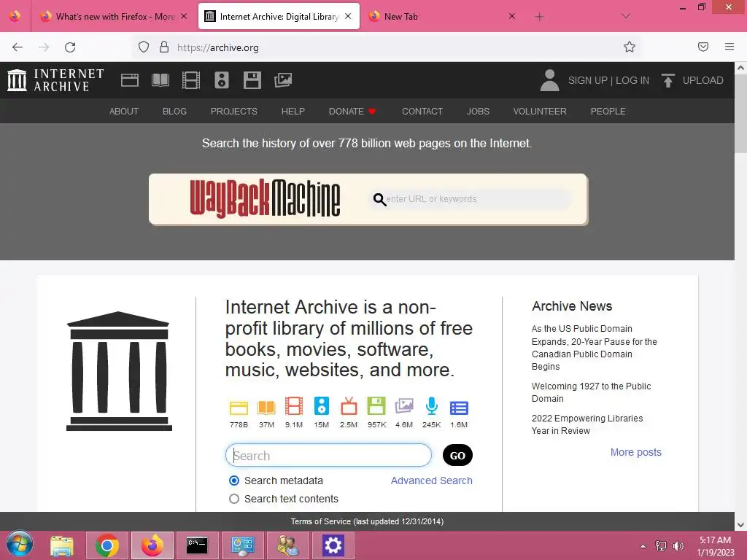Open the Web icon in top navigation
The width and height of the screenshot is (747, 560).
tap(130, 80)
